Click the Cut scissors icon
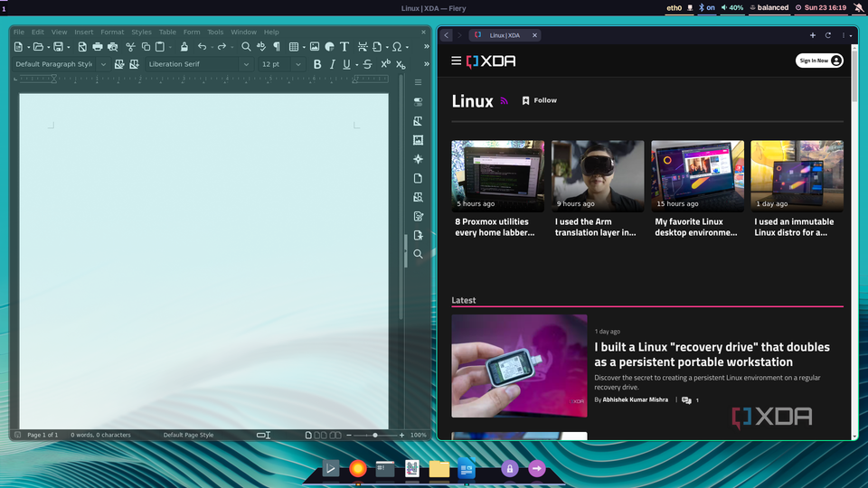This screenshot has width=868, height=488. (x=130, y=47)
